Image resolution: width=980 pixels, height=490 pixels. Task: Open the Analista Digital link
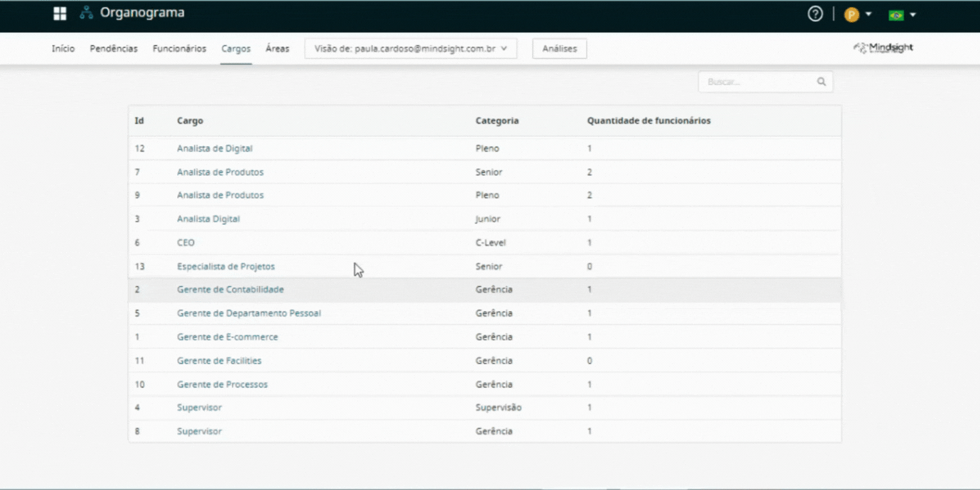tap(209, 219)
